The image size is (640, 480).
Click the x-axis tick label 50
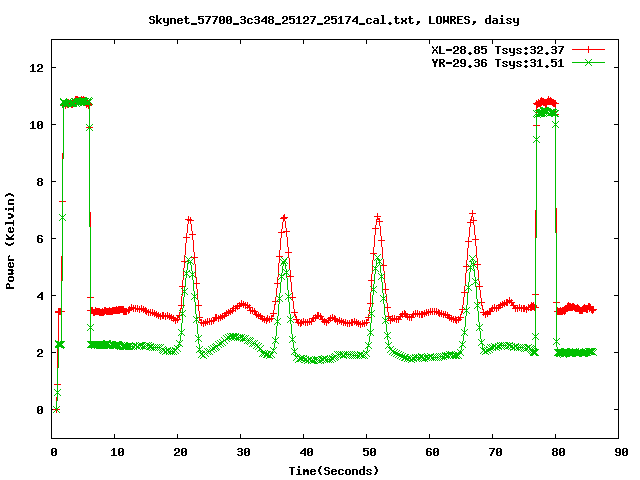369,452
